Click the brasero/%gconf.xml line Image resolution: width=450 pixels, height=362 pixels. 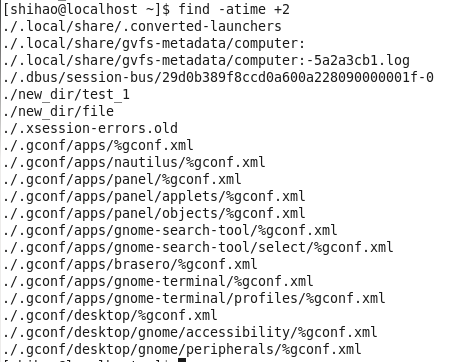(x=130, y=264)
